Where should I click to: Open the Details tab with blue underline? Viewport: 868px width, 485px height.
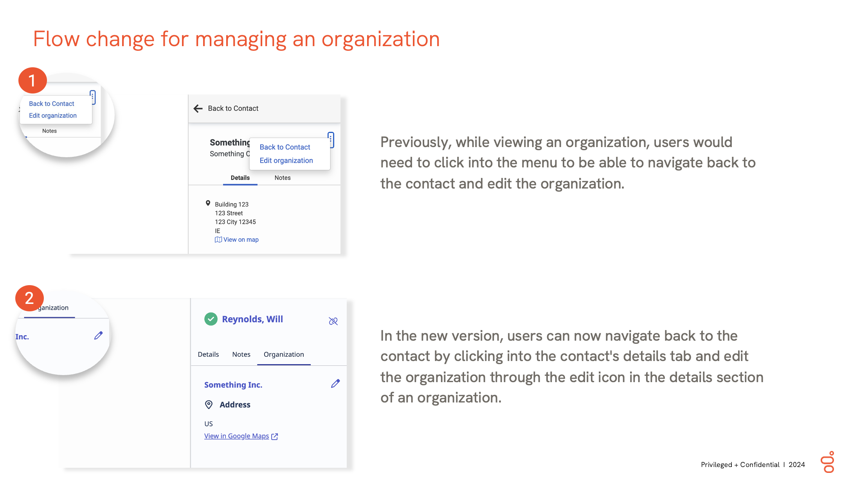(240, 178)
